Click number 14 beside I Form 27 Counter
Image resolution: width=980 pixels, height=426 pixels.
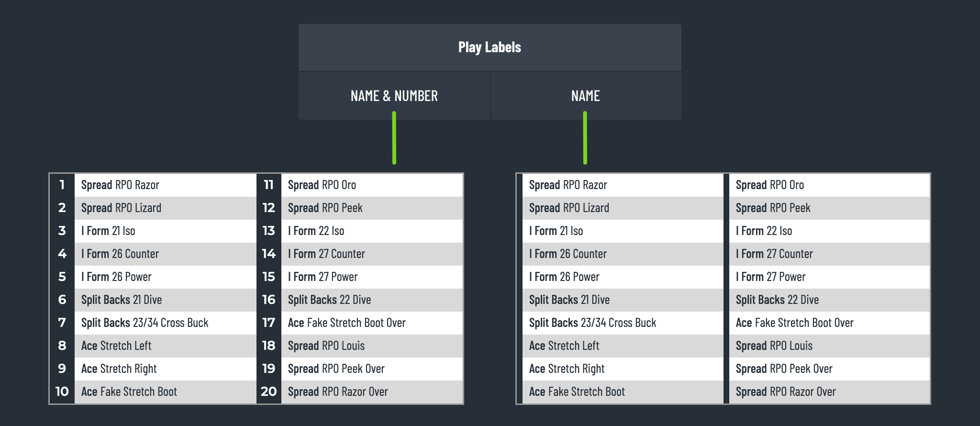pyautogui.click(x=269, y=254)
